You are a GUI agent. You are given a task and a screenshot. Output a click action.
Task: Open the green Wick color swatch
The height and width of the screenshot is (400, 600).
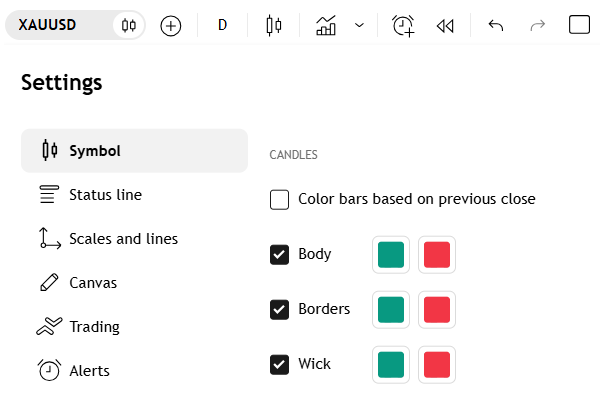[391, 364]
